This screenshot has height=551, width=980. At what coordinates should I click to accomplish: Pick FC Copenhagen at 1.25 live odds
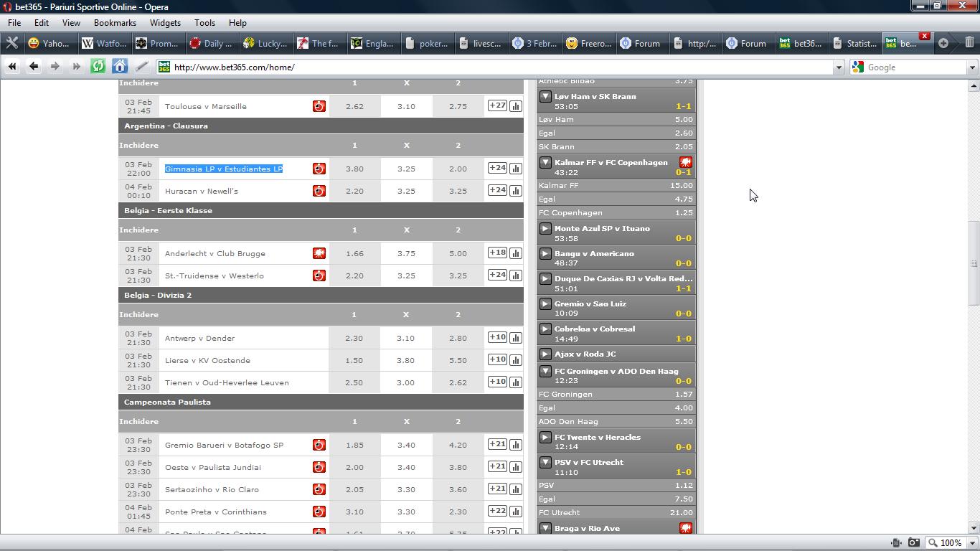pos(616,212)
